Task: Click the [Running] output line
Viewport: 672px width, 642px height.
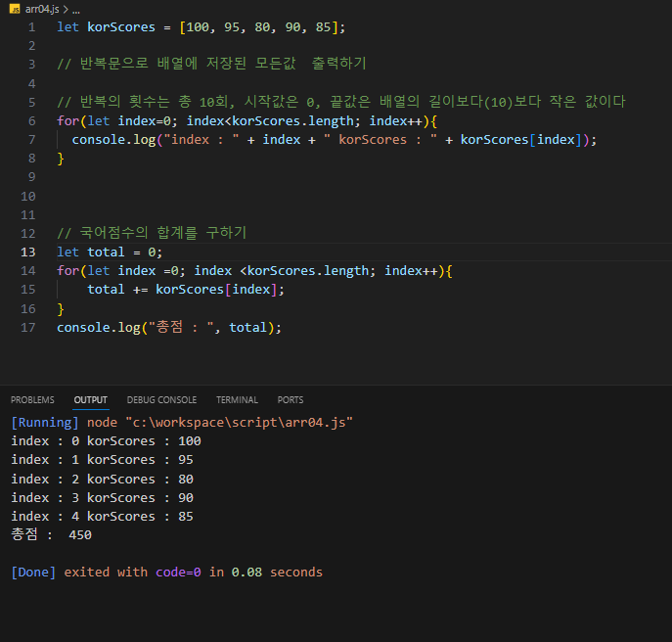Action: pyautogui.click(x=182, y=423)
